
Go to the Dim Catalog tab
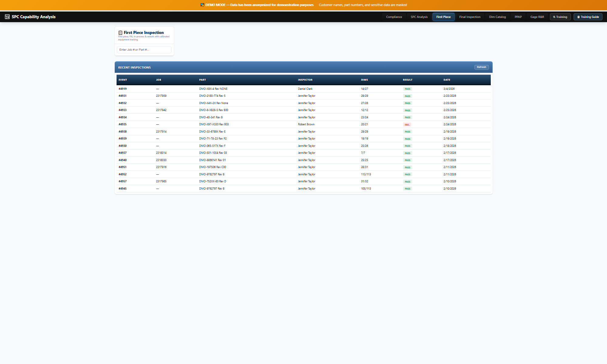[497, 17]
